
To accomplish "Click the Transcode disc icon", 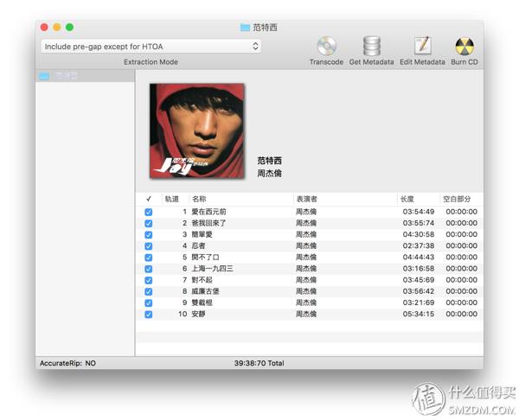I will click(x=326, y=46).
